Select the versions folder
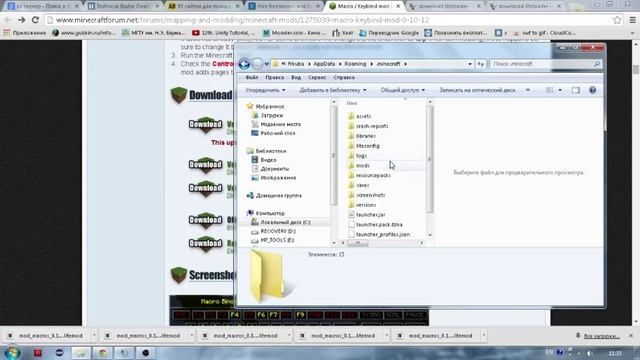The width and height of the screenshot is (640, 360). pyautogui.click(x=366, y=205)
